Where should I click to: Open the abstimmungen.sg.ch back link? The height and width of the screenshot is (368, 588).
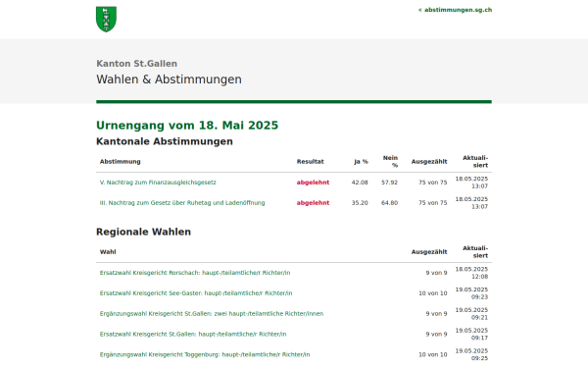coord(455,10)
